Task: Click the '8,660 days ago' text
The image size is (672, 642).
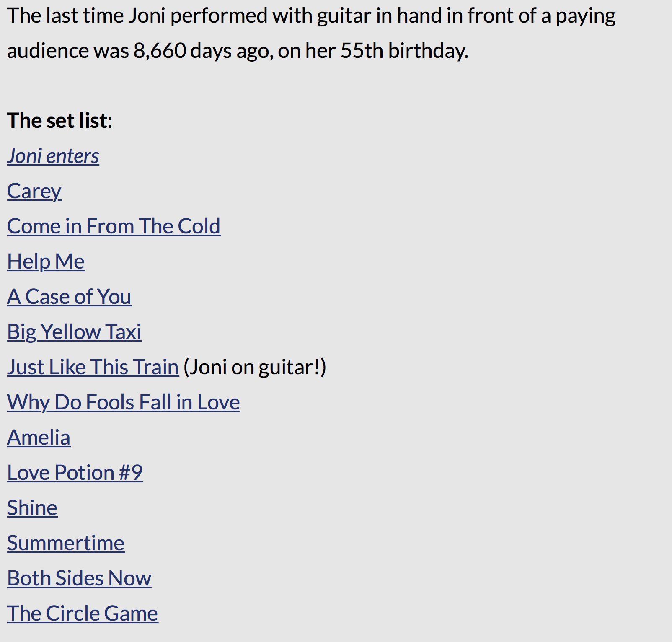Action: 203,51
